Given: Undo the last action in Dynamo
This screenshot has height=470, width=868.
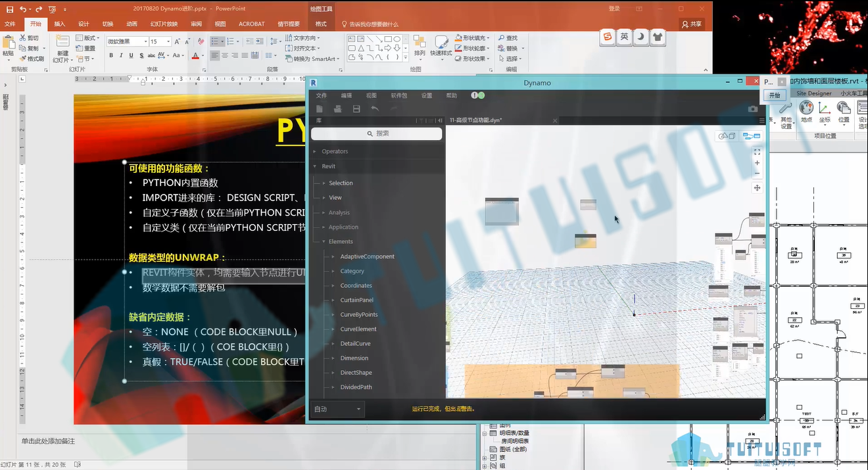Looking at the screenshot, I should click(375, 109).
